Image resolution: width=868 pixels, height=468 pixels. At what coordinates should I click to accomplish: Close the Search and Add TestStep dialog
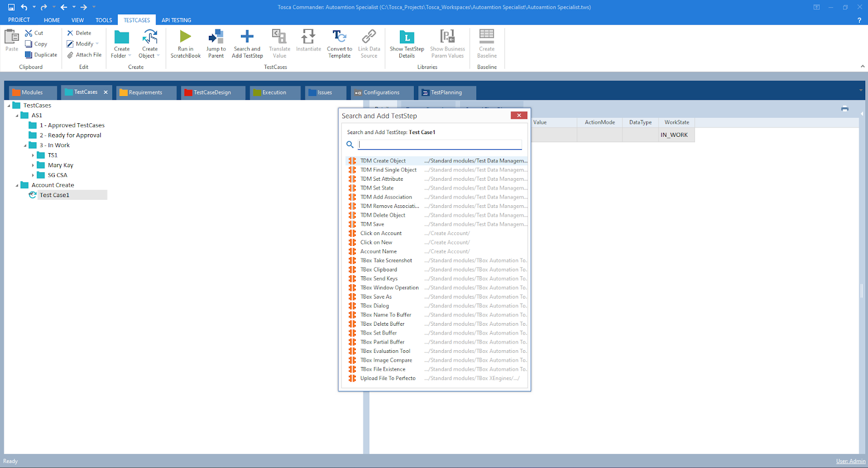(x=519, y=115)
